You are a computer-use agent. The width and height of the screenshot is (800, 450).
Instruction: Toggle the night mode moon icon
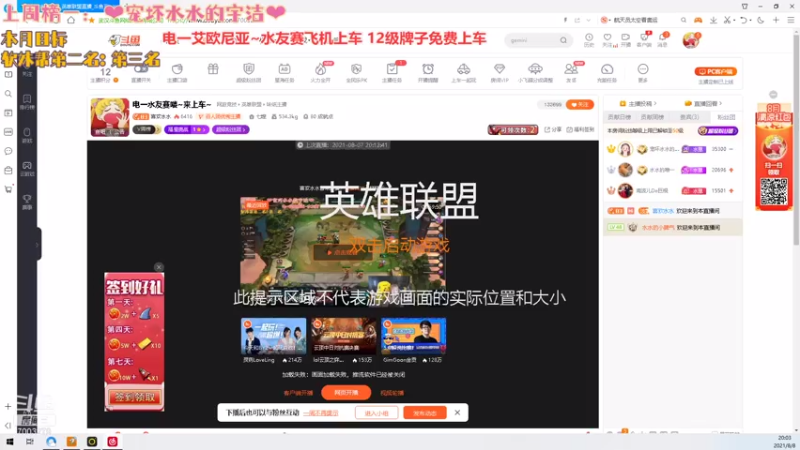click(761, 20)
